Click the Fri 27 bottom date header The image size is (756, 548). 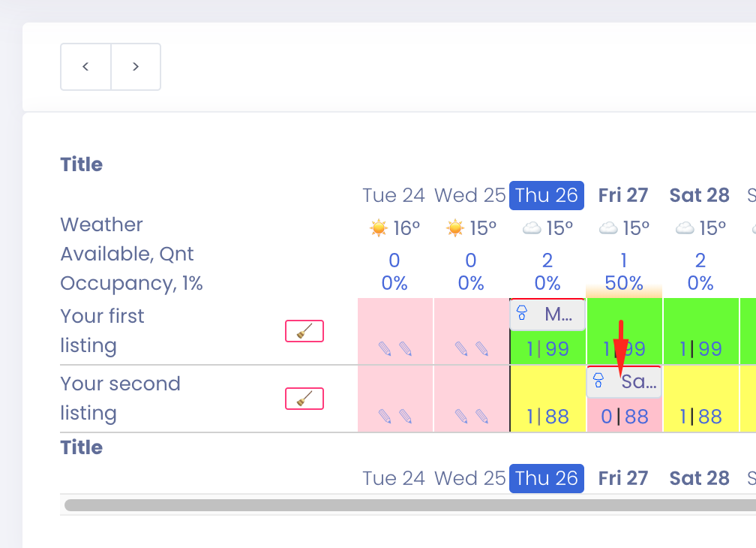click(x=623, y=478)
